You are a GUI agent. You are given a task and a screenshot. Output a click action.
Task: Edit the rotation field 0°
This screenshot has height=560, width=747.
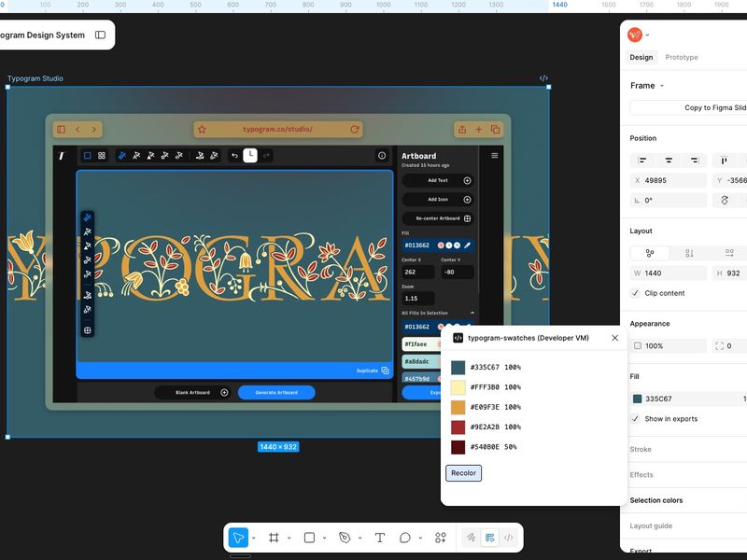coord(669,201)
